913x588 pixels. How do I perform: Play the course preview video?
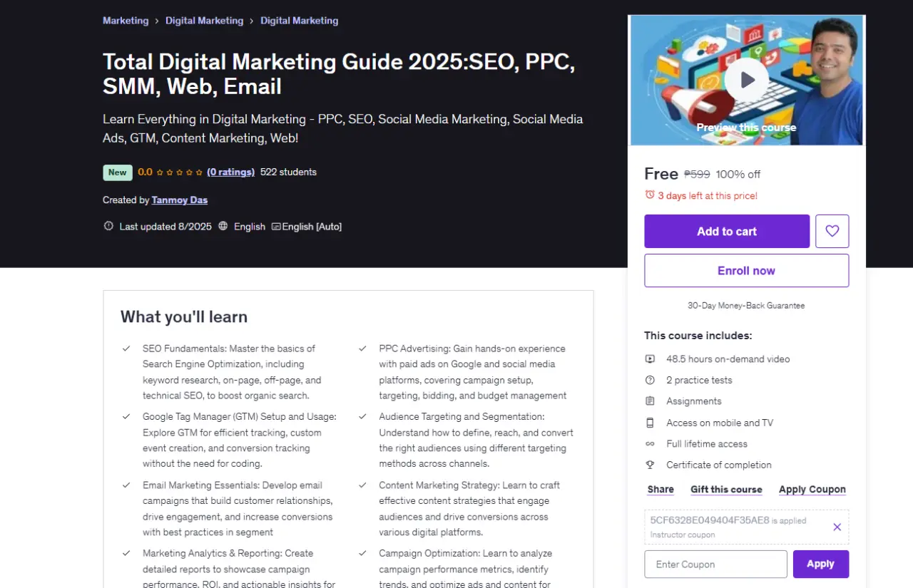[746, 80]
